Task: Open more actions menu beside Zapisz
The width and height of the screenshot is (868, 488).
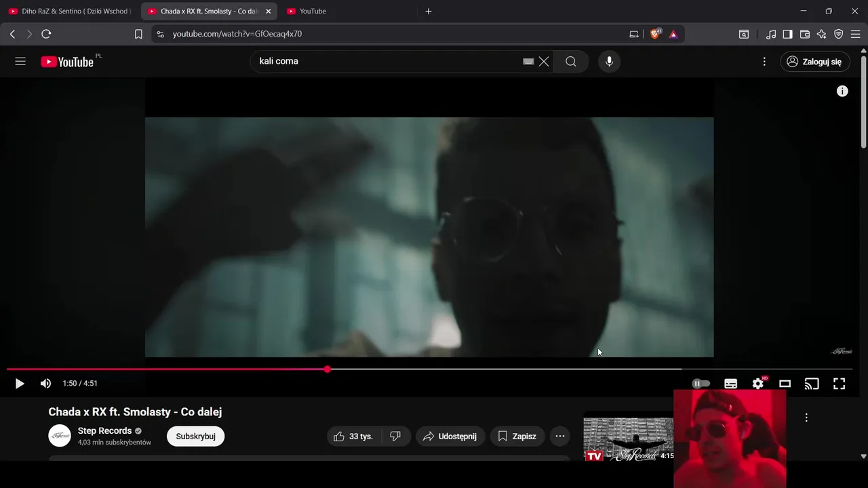Action: 559,436
